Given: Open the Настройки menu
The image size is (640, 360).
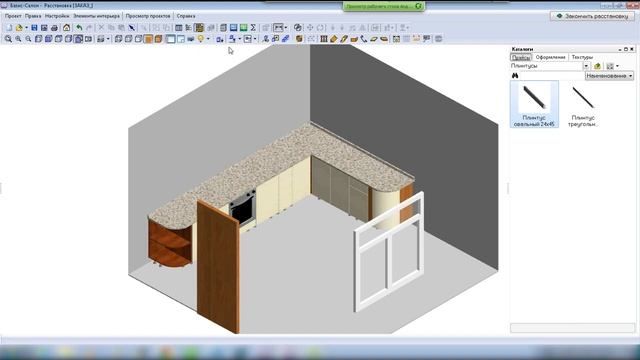Looking at the screenshot, I should 57,16.
